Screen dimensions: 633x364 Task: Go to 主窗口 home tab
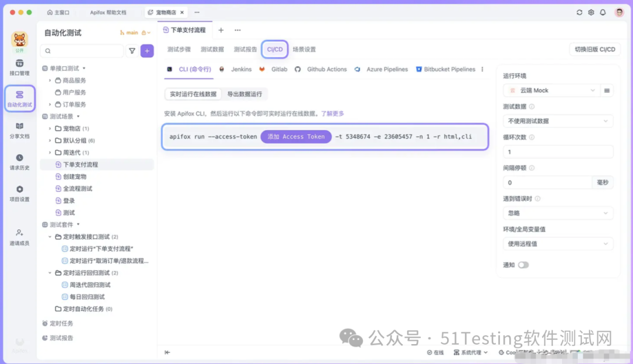click(x=58, y=12)
